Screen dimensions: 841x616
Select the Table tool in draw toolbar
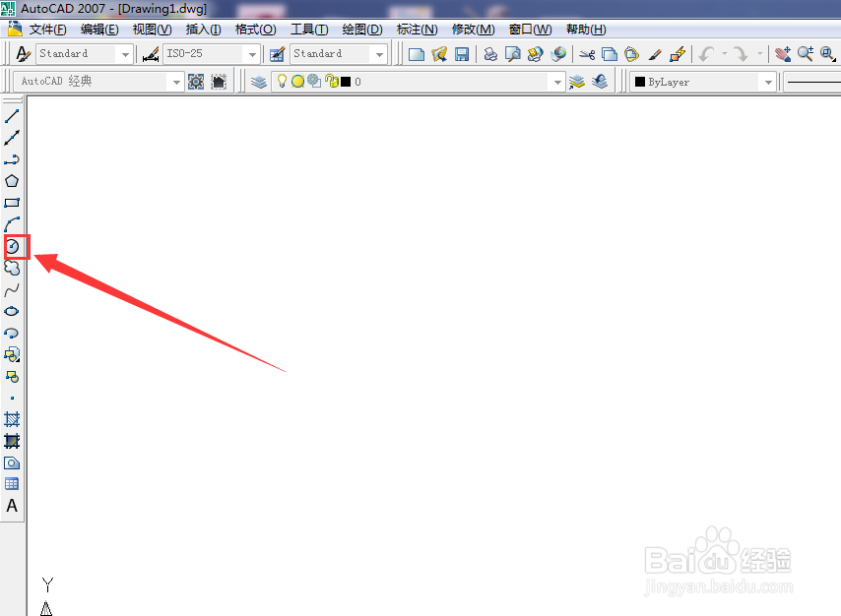(x=12, y=484)
